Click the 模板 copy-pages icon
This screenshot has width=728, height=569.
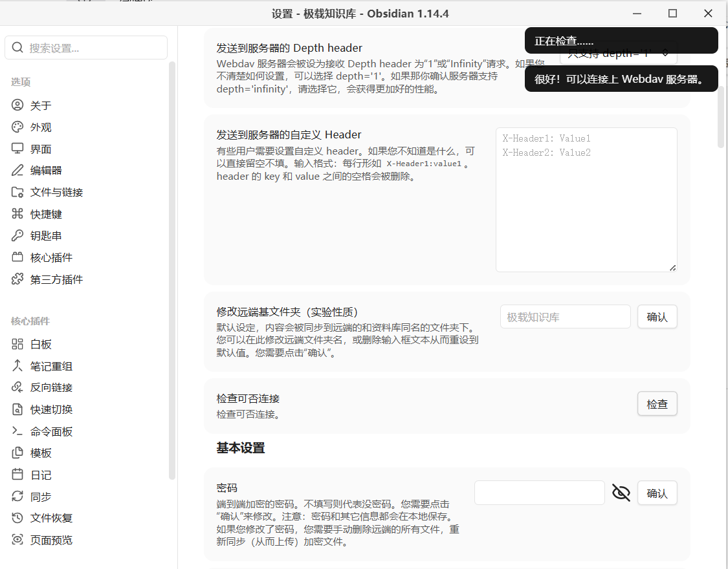pos(17,453)
